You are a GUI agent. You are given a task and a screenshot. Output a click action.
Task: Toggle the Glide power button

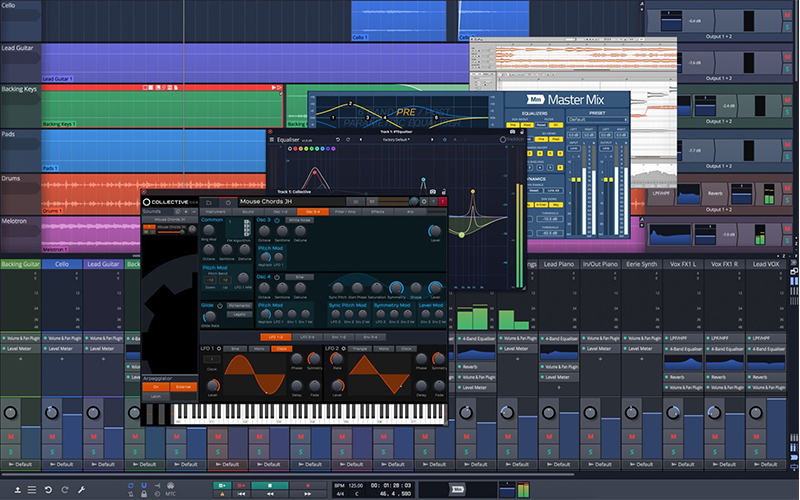pos(220,306)
